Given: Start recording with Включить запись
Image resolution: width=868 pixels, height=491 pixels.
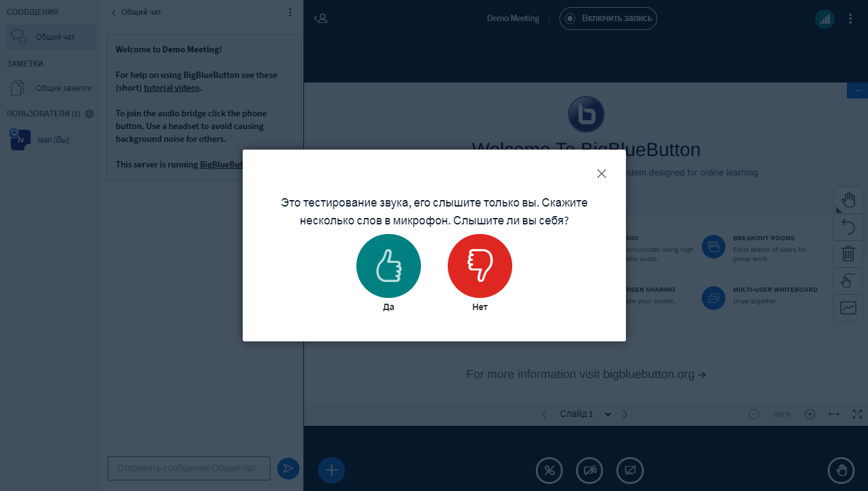Looking at the screenshot, I should pos(608,19).
